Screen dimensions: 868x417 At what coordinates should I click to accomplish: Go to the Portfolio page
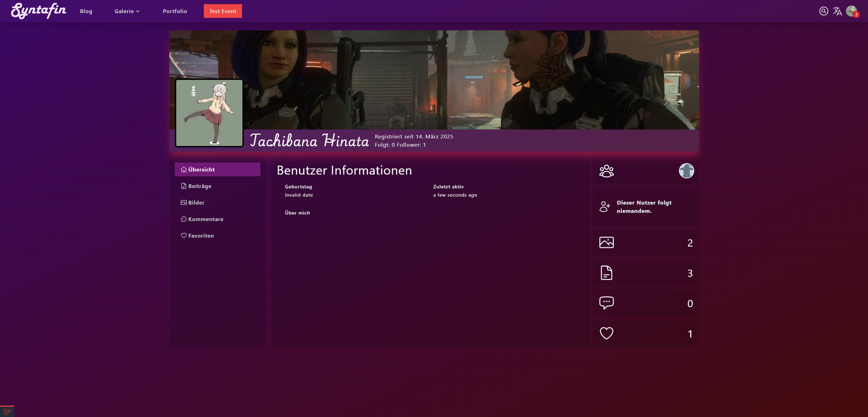click(x=175, y=11)
